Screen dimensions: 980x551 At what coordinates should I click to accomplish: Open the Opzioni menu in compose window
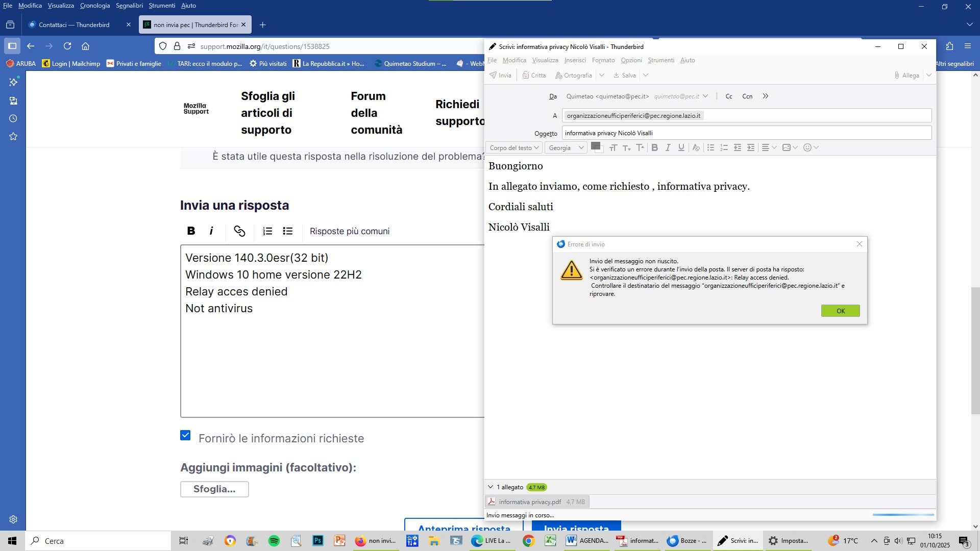click(631, 60)
